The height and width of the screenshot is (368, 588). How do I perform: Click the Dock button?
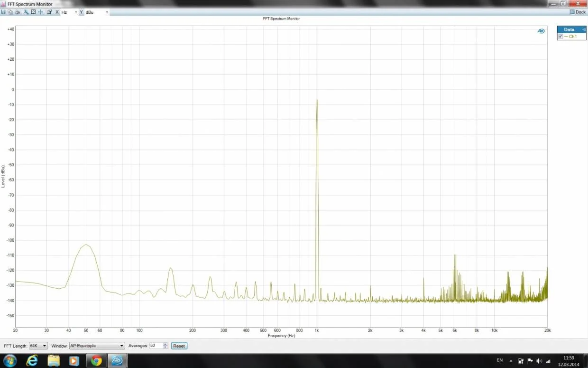tap(578, 12)
